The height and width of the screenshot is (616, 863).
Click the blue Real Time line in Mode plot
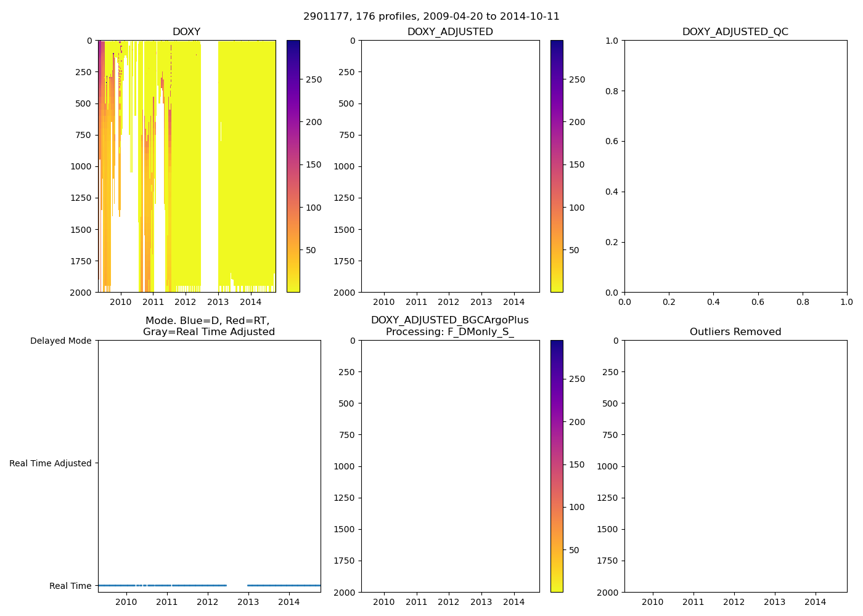point(185,585)
